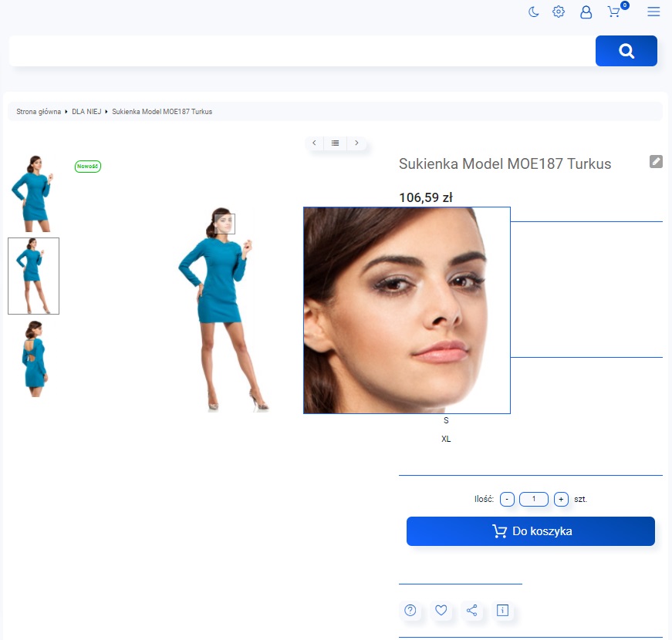Increase quantity with plus button

(x=561, y=499)
